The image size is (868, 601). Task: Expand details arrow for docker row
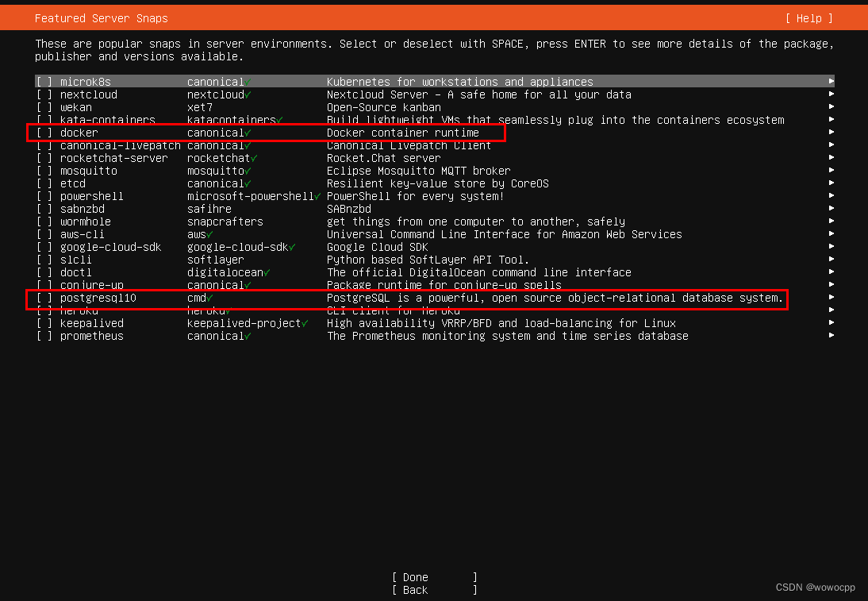(x=831, y=133)
